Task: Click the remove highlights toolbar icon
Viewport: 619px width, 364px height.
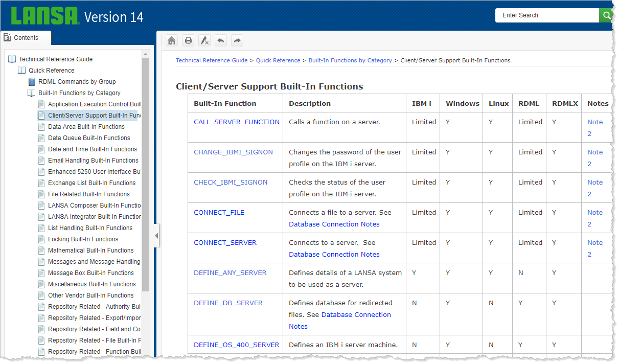Action: click(x=204, y=40)
